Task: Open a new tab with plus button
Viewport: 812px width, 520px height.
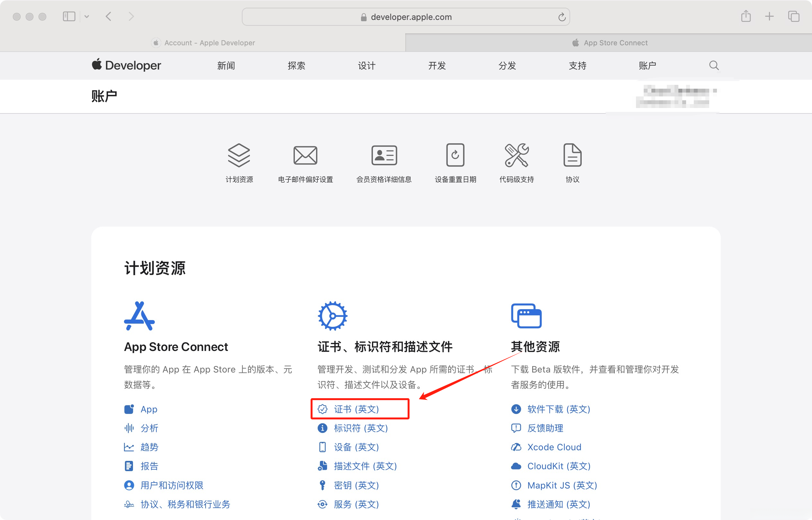Action: tap(769, 16)
